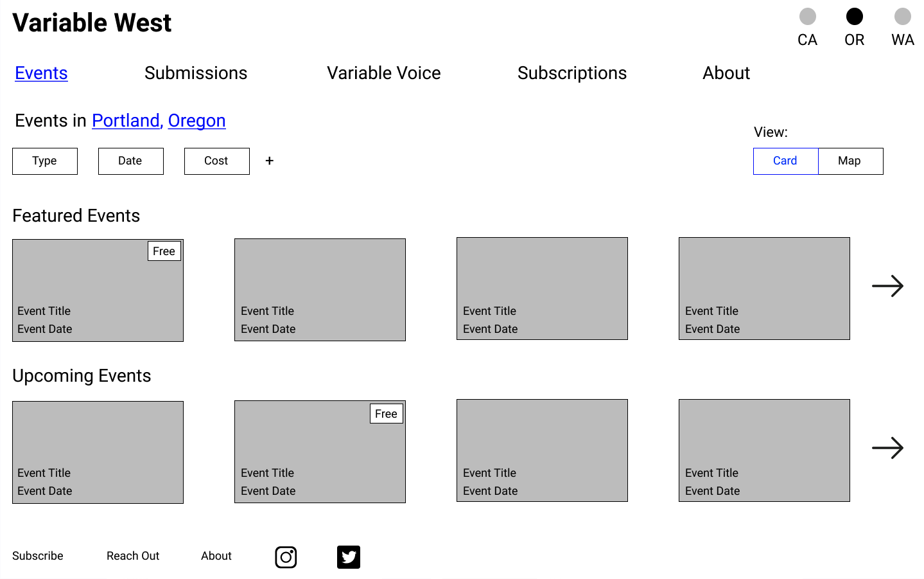Image resolution: width=924 pixels, height=579 pixels.
Task: Open the first Upcoming Events card
Action: click(x=98, y=452)
